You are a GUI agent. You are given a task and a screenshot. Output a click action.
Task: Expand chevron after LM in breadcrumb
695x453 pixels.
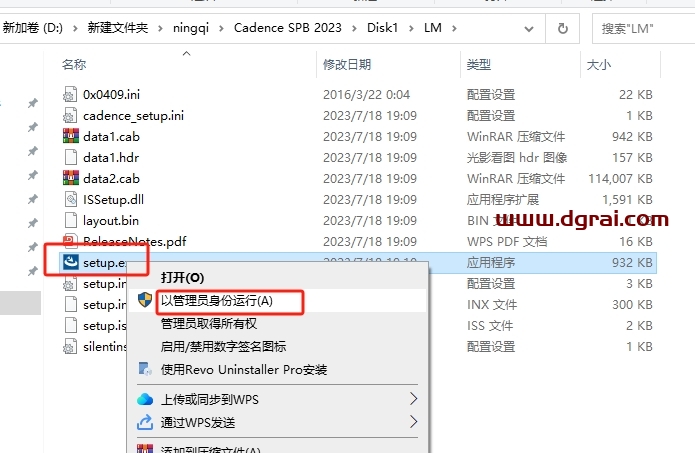[454, 28]
